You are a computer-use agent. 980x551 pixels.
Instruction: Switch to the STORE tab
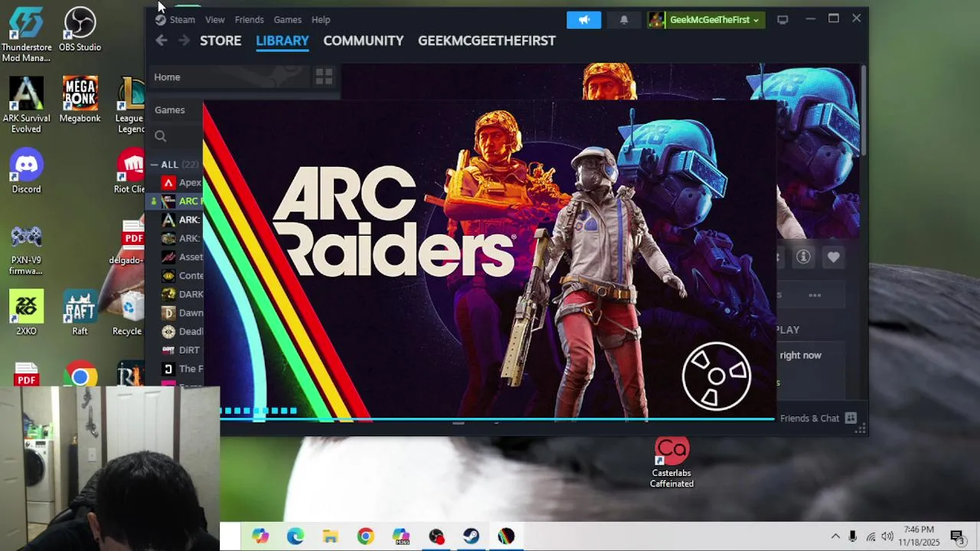(220, 41)
